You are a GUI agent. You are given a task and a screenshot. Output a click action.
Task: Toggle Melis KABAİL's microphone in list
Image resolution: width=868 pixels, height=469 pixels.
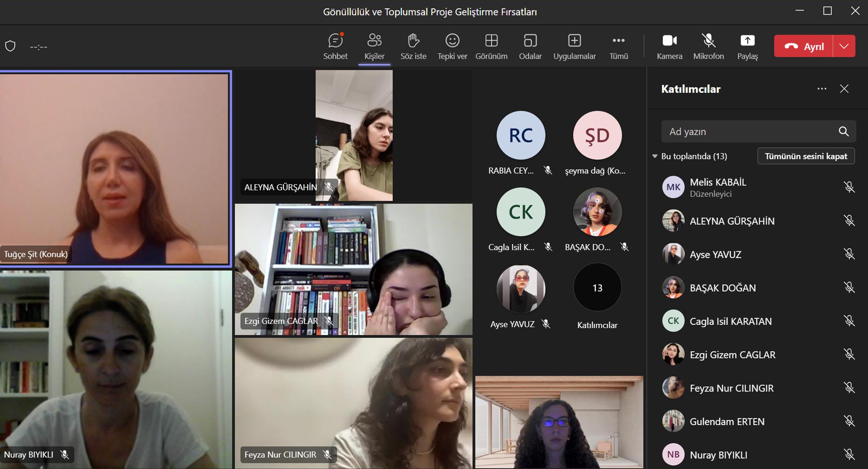coord(849,187)
